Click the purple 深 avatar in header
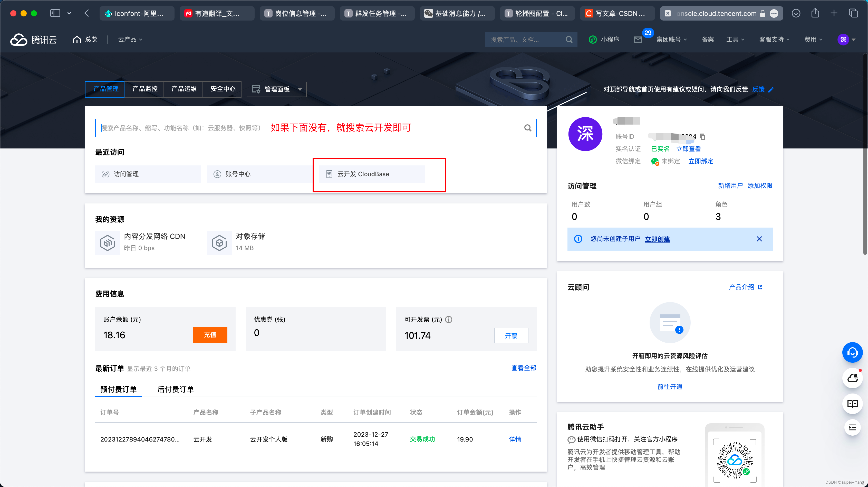Viewport: 868px width, 487px height. pyautogui.click(x=843, y=40)
